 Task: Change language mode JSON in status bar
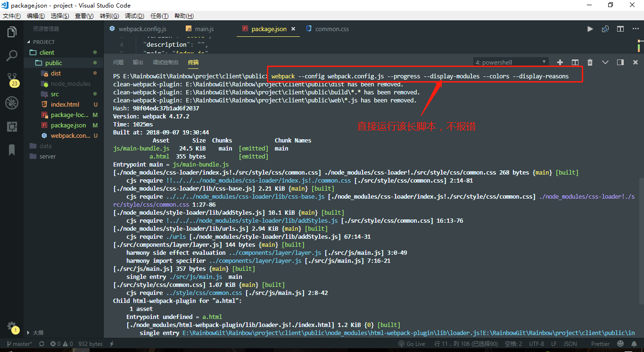click(570, 344)
